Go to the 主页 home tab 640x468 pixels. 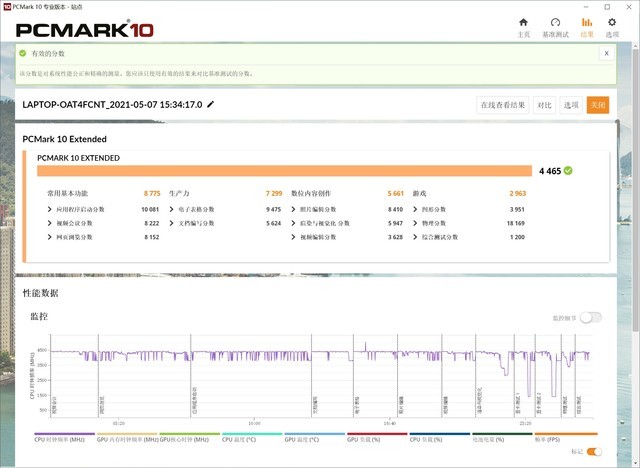click(x=523, y=28)
